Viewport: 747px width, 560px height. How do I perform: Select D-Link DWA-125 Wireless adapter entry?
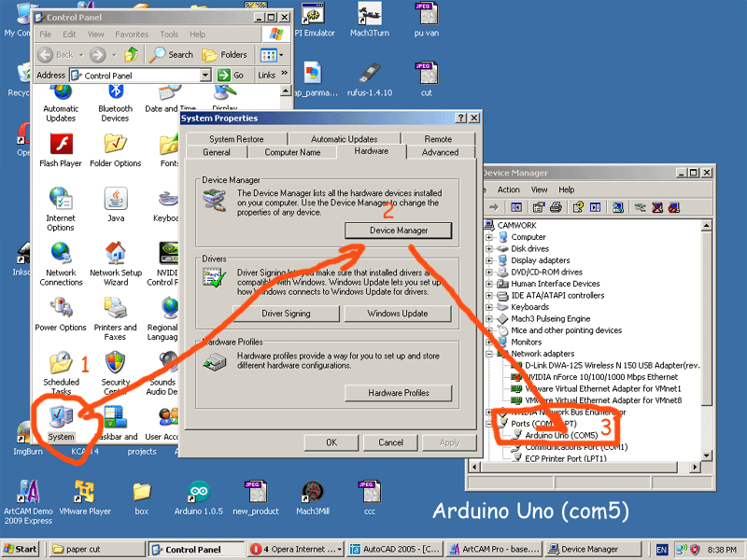(x=612, y=365)
